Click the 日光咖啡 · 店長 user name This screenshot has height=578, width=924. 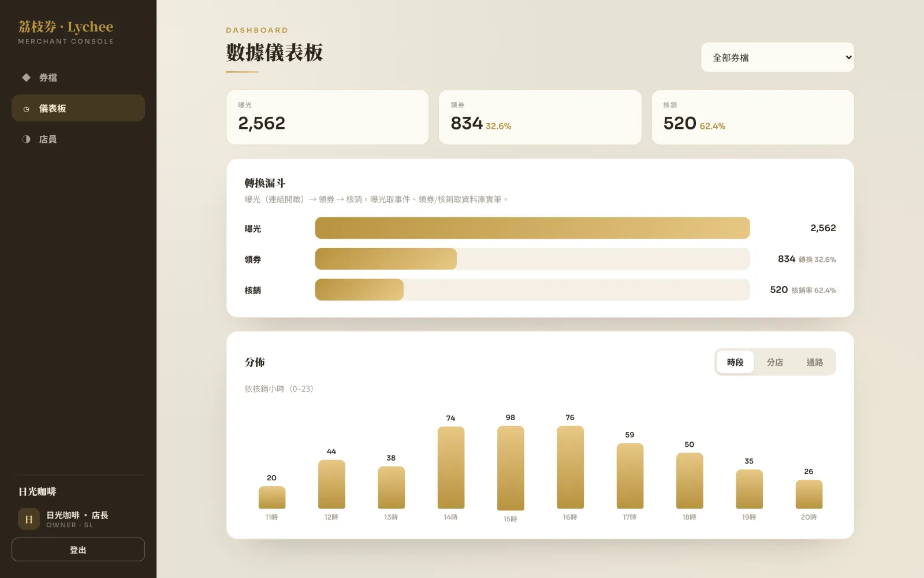point(77,515)
